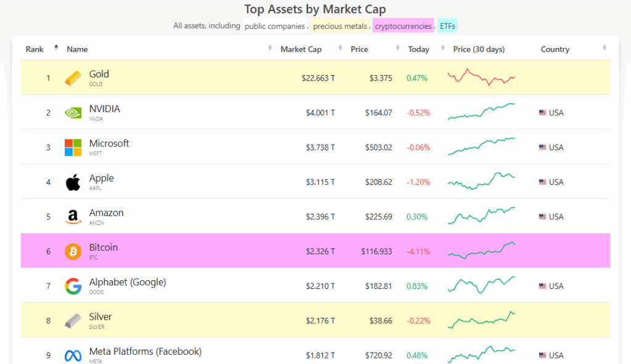The width and height of the screenshot is (631, 364).
Task: Sort table by Price arrow
Action: pyautogui.click(x=397, y=47)
